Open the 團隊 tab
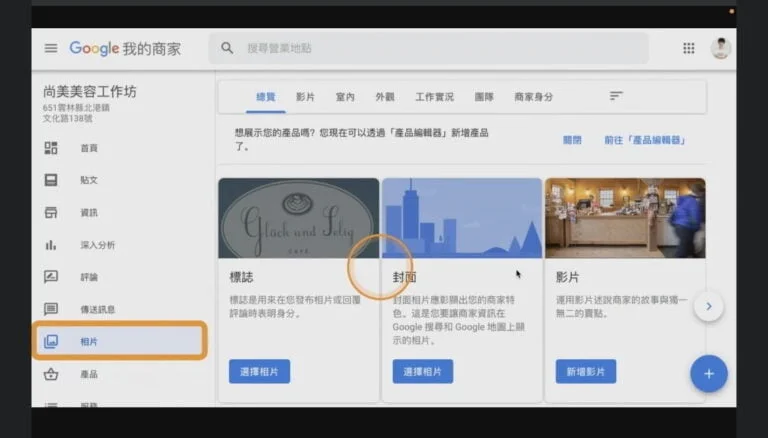The height and width of the screenshot is (438, 768). click(484, 97)
